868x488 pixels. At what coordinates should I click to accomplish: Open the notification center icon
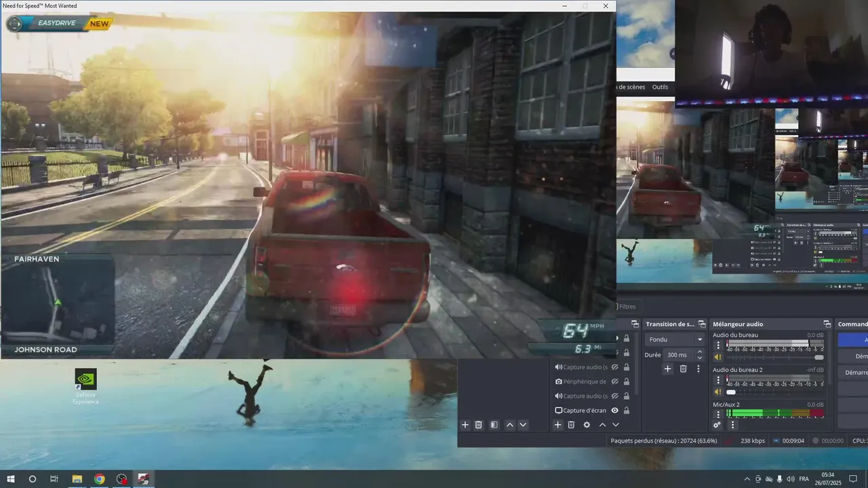[853, 479]
